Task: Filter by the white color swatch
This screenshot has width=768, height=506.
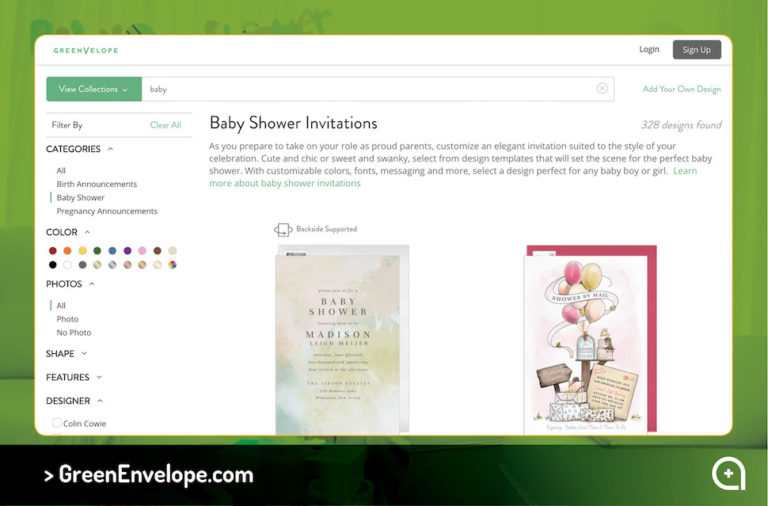Action: [x=68, y=265]
